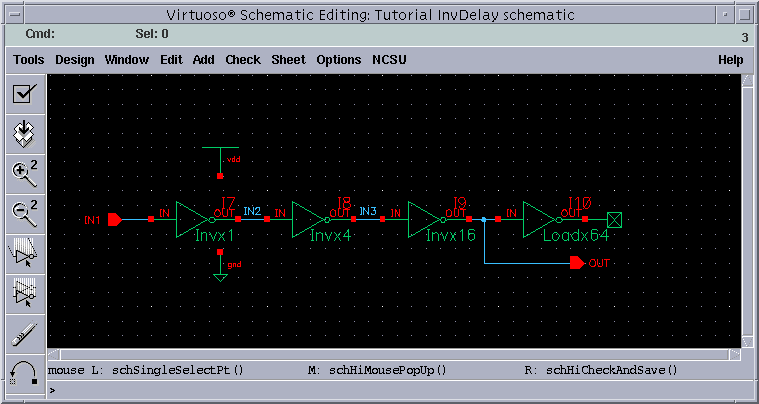Select the OUT output pin
The height and width of the screenshot is (404, 759).
click(x=577, y=263)
